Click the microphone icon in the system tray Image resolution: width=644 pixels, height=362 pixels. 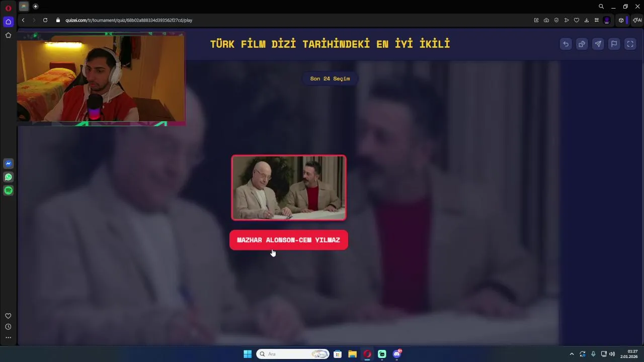click(x=593, y=354)
